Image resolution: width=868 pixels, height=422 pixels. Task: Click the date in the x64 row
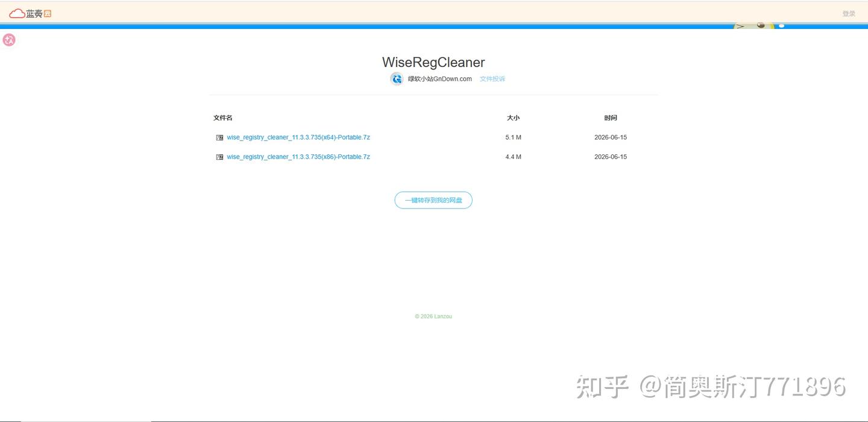[x=611, y=137]
